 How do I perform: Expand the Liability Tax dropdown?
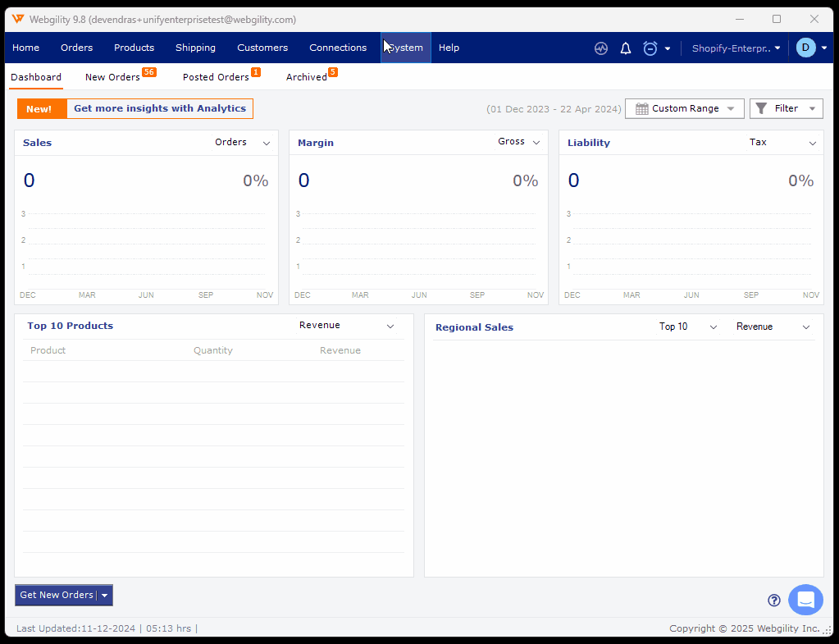pos(782,143)
